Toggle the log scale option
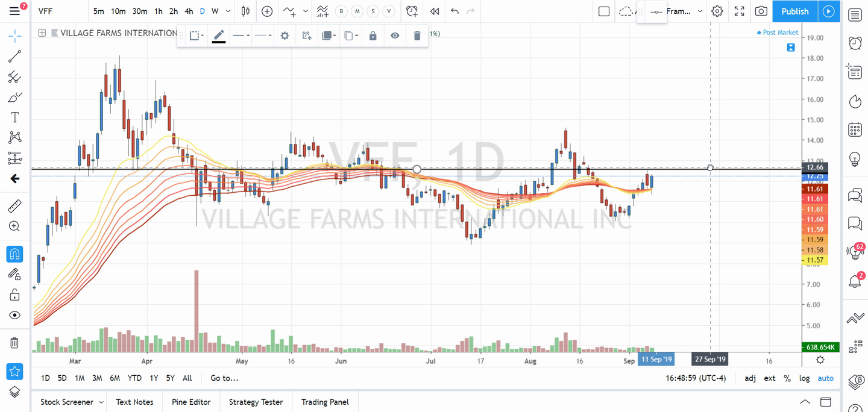 coord(805,378)
